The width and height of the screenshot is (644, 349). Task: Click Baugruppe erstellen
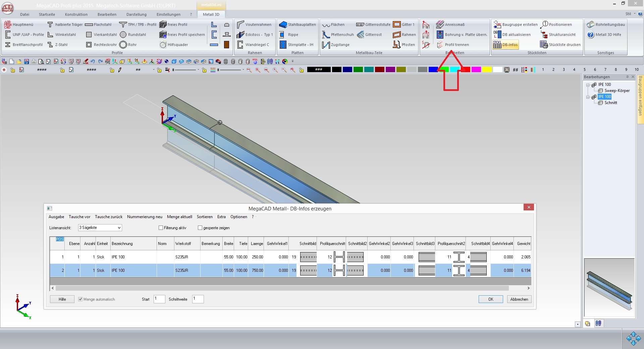[x=516, y=24]
